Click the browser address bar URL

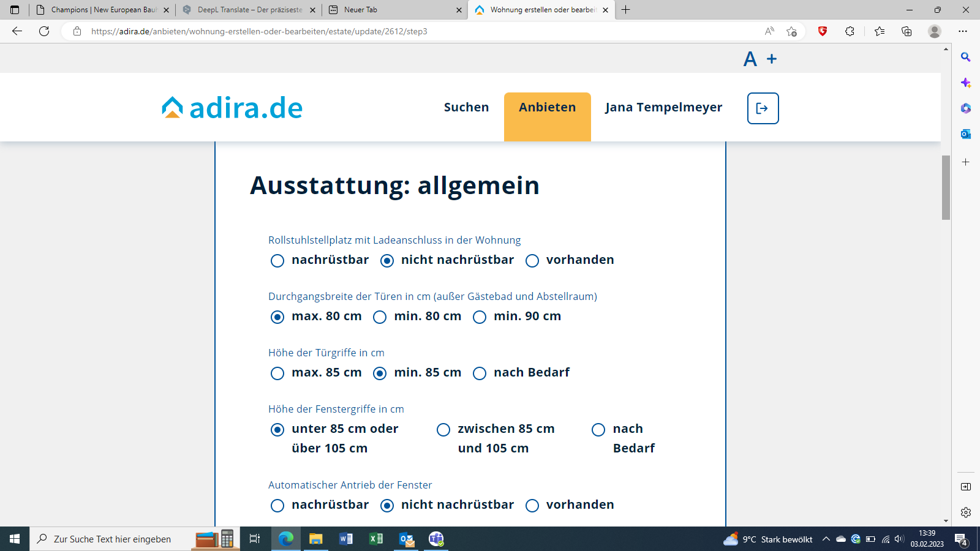coord(259,31)
